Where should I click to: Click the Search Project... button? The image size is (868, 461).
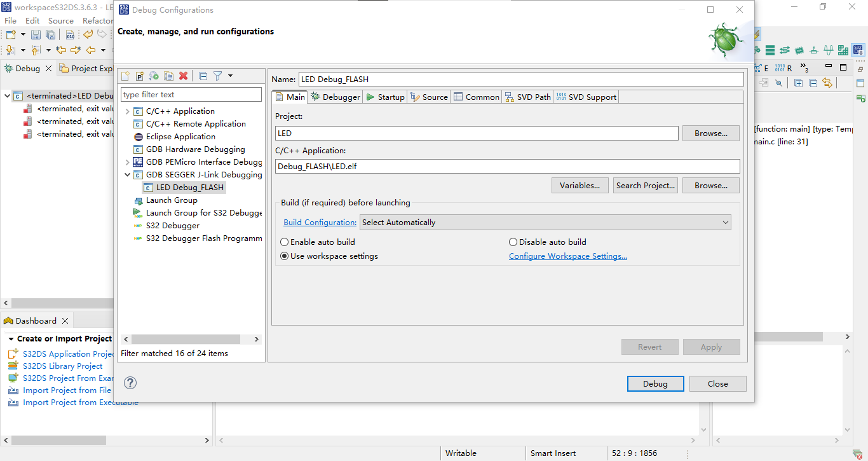(x=646, y=186)
